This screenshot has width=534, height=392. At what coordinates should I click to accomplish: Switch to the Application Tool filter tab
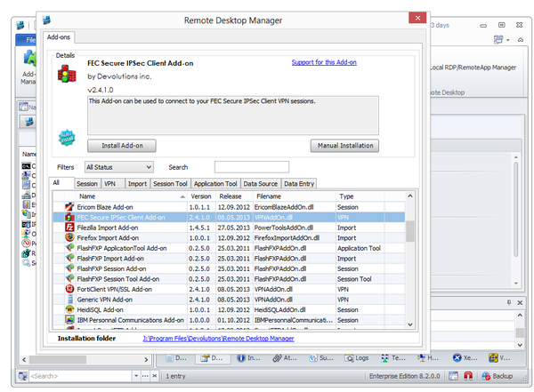click(x=215, y=184)
